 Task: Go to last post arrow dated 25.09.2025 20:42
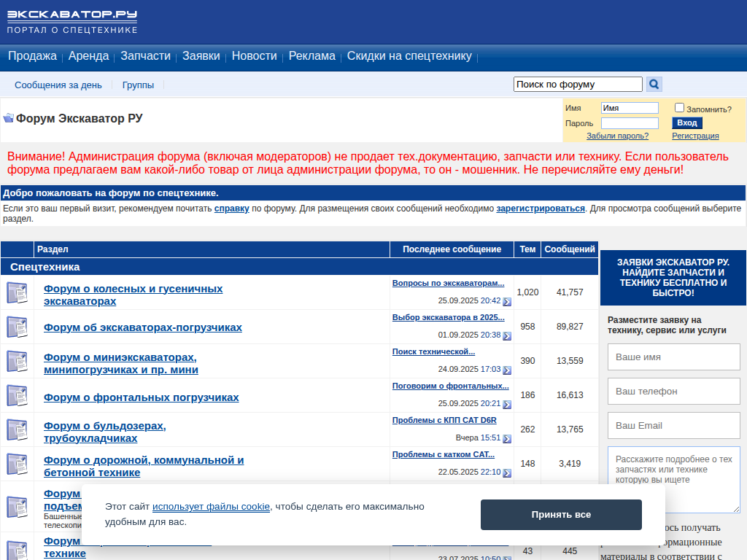pyautogui.click(x=507, y=301)
